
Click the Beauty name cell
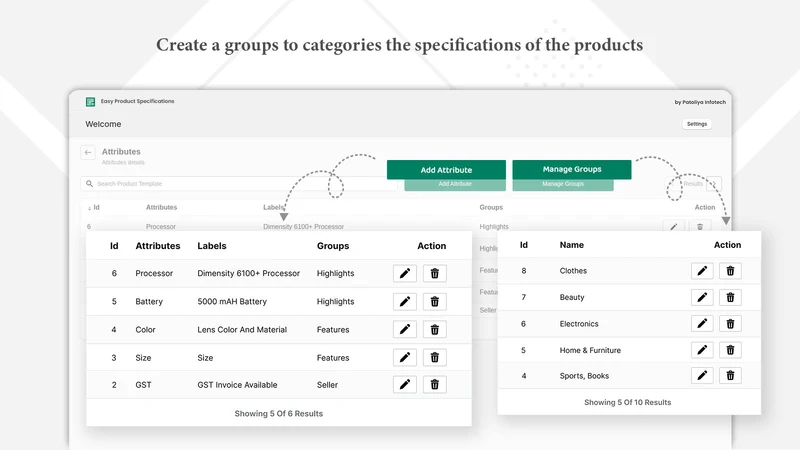tap(572, 297)
